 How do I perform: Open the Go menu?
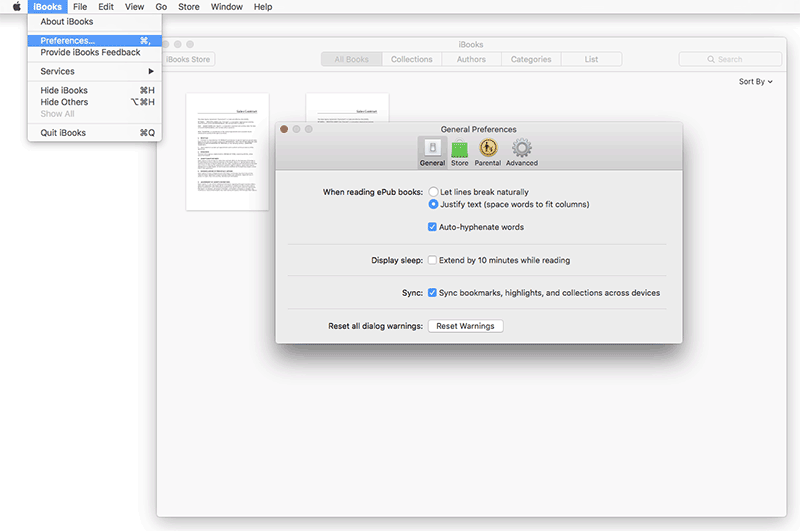pyautogui.click(x=161, y=7)
